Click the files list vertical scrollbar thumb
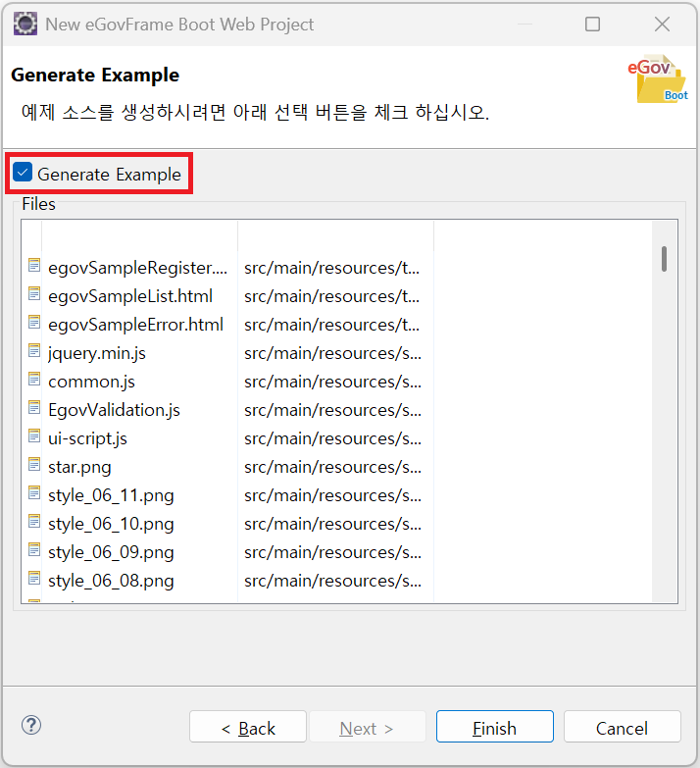Image resolution: width=700 pixels, height=768 pixels. tap(665, 259)
